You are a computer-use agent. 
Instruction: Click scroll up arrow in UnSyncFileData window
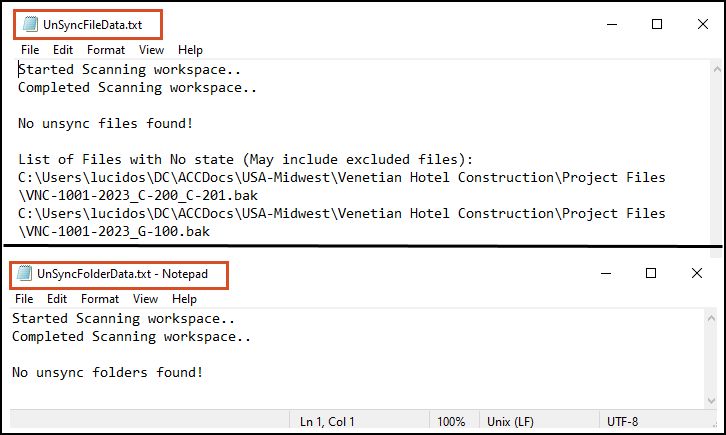point(717,69)
